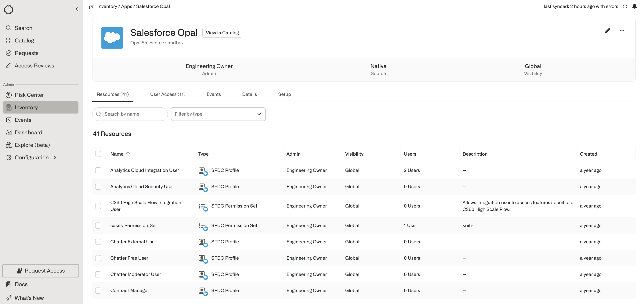
Task: Open the Setup tab
Action: click(284, 94)
